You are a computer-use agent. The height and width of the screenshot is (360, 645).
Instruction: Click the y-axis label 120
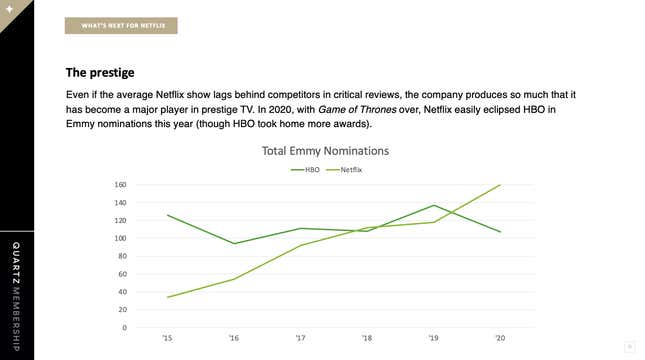pyautogui.click(x=120, y=221)
